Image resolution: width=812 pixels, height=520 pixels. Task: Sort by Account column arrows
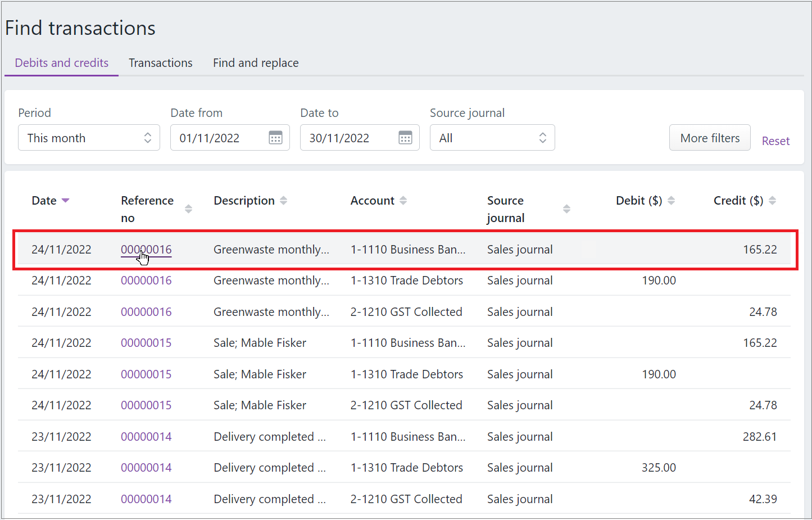[403, 201]
